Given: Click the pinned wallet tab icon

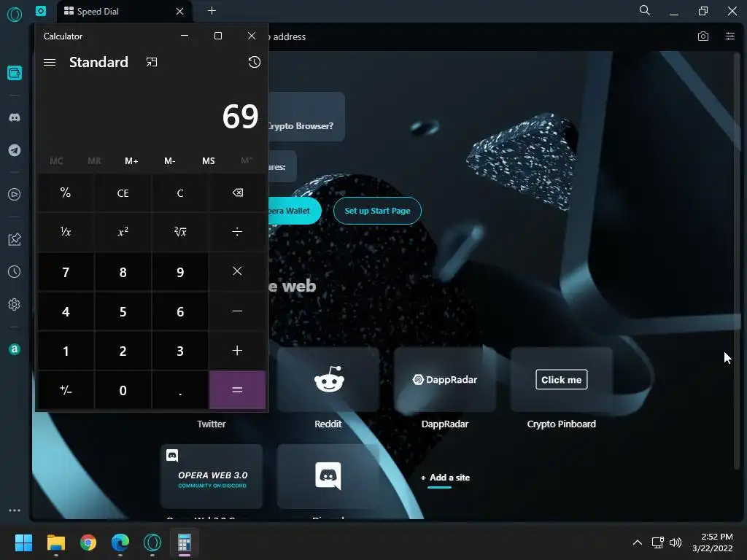Looking at the screenshot, I should 41,10.
